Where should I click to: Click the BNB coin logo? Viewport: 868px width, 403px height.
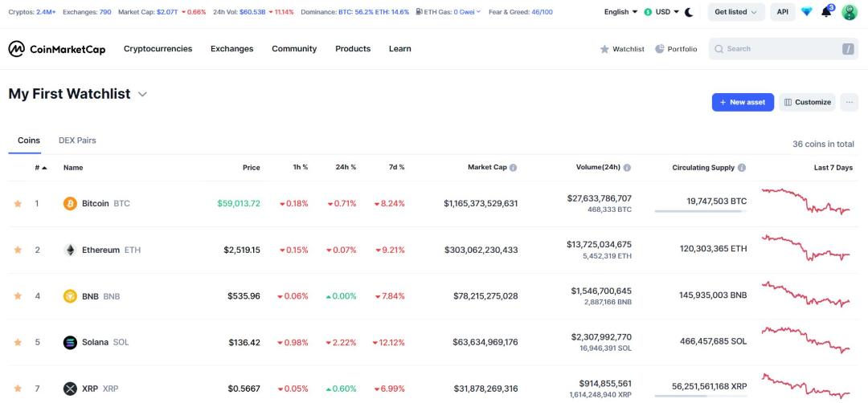[70, 296]
